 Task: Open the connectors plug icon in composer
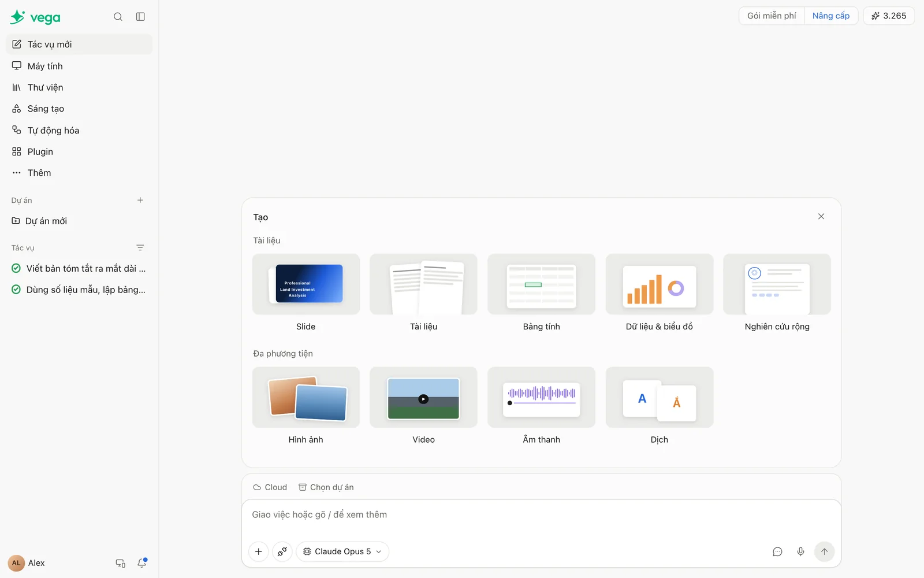tap(282, 551)
